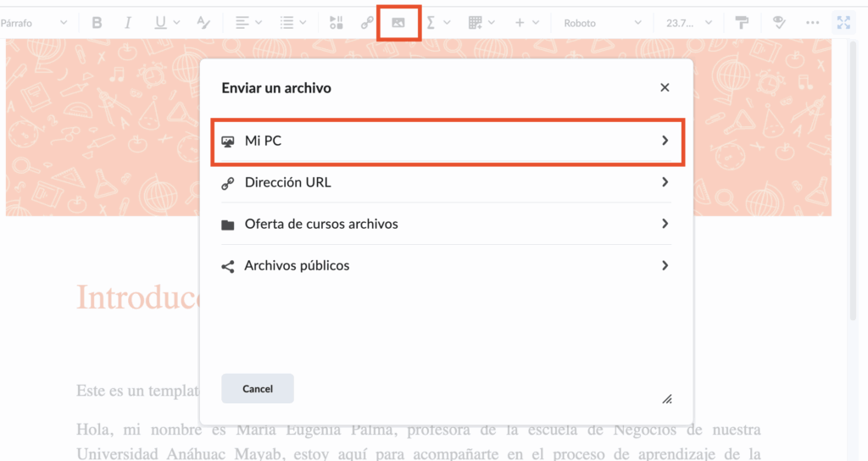
Task: Open the more actions ellipsis menu
Action: [x=812, y=23]
